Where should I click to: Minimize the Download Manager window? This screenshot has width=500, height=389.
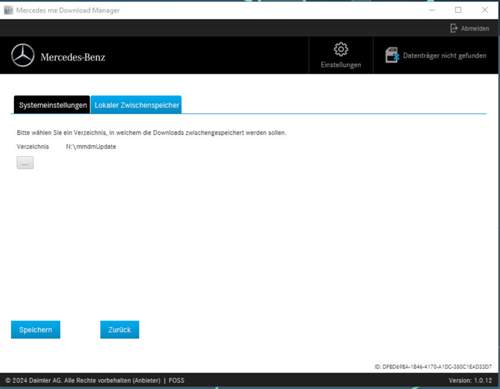point(432,10)
